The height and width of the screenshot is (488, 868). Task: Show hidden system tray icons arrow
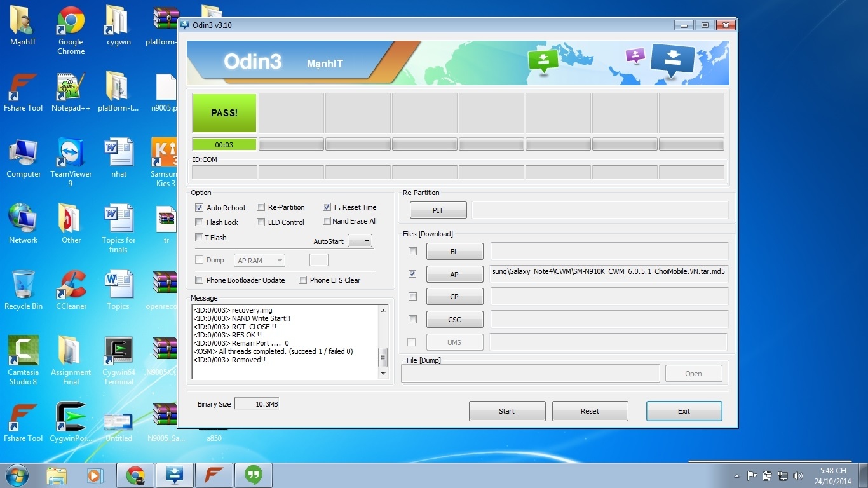click(736, 476)
